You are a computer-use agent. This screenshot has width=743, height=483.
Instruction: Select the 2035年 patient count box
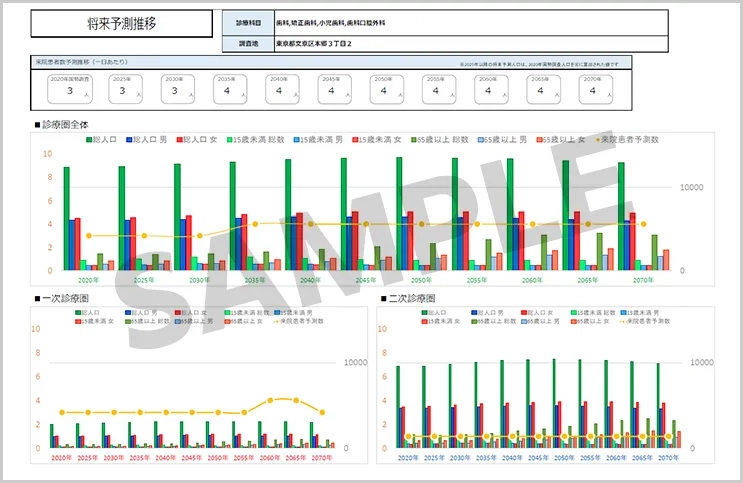(x=230, y=89)
